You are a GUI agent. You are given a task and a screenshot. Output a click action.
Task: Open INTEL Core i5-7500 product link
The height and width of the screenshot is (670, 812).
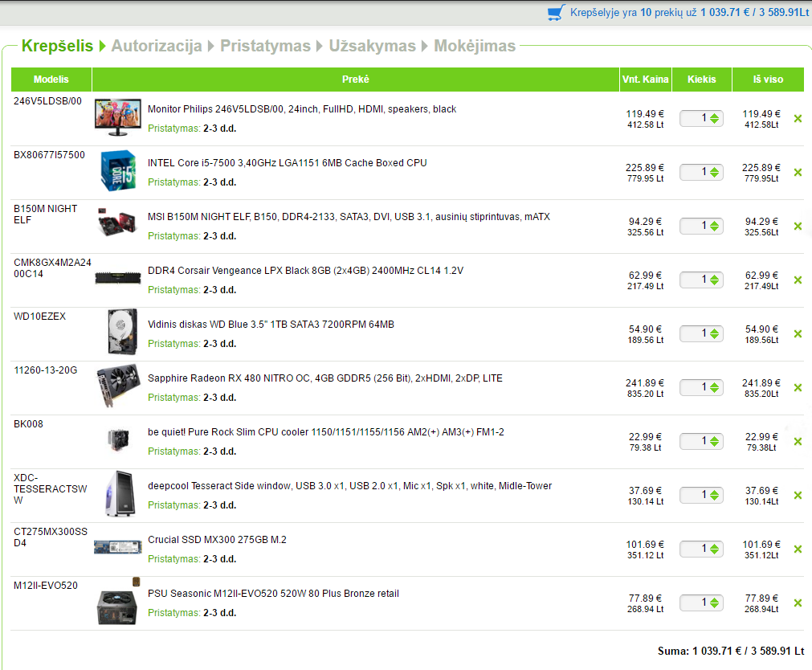tap(288, 163)
